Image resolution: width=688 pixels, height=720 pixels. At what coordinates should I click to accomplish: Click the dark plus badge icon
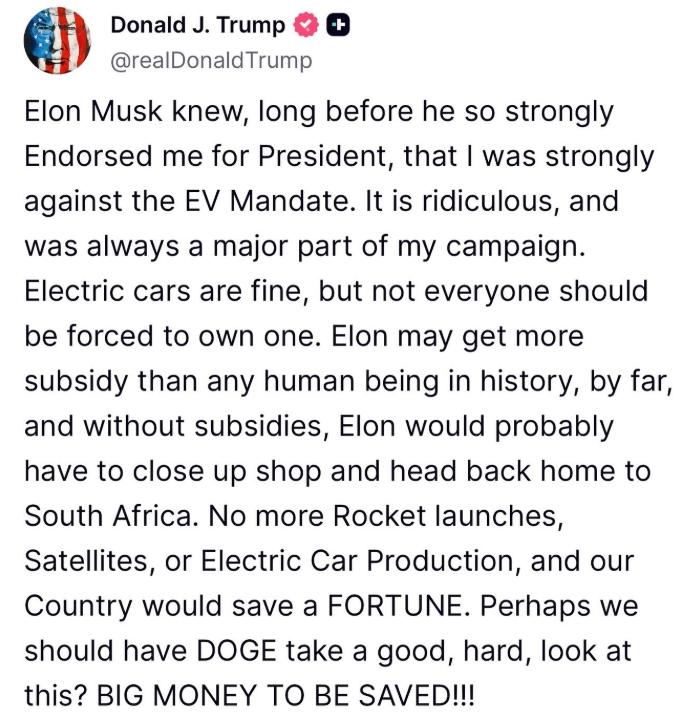point(338,26)
